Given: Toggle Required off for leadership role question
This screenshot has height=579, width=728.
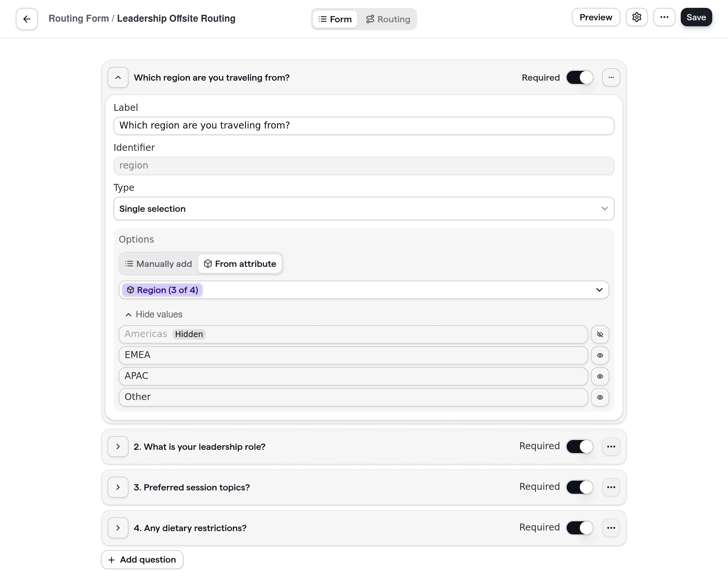Looking at the screenshot, I should click(579, 446).
